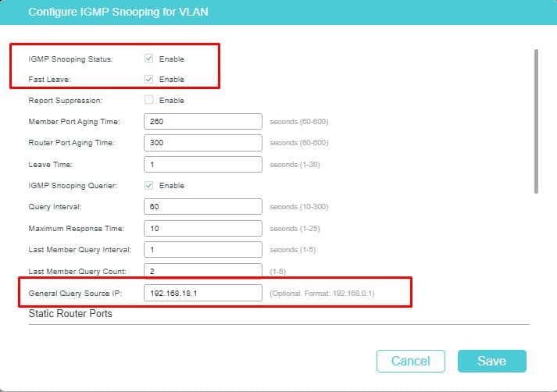Click the General Query Source IP field
The image size is (557, 392).
pyautogui.click(x=203, y=293)
